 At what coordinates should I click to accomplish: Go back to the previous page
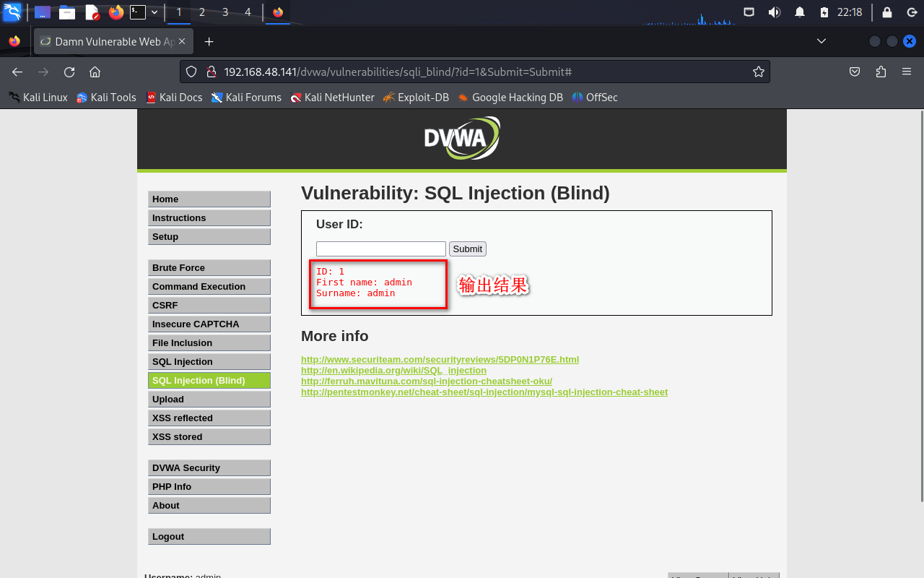17,72
